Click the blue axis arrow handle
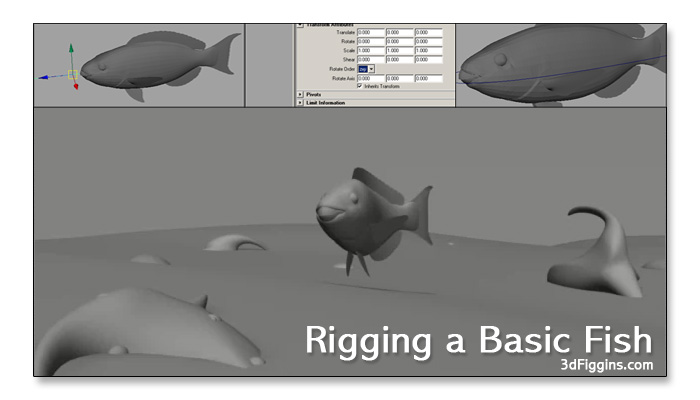700x400 pixels. [43, 78]
